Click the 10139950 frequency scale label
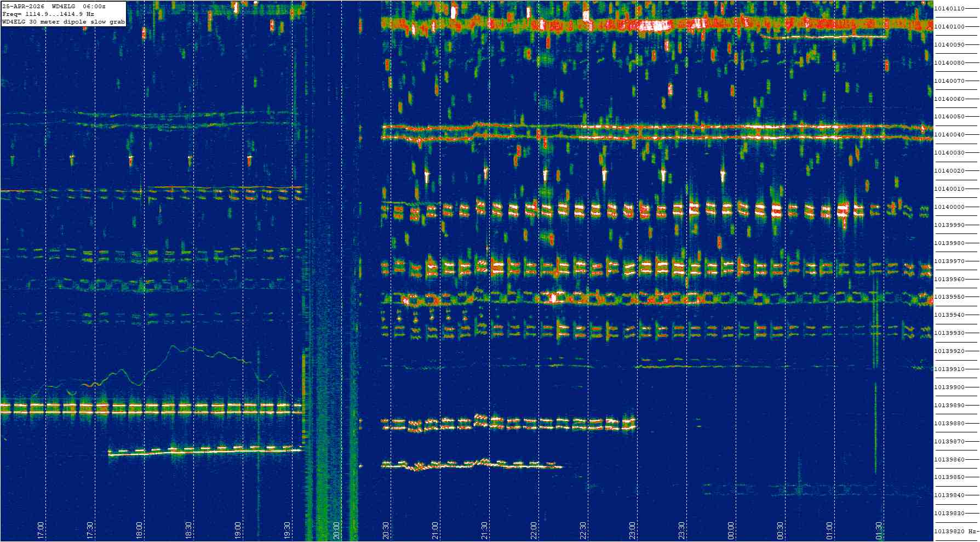This screenshot has height=542, width=980. tap(949, 297)
